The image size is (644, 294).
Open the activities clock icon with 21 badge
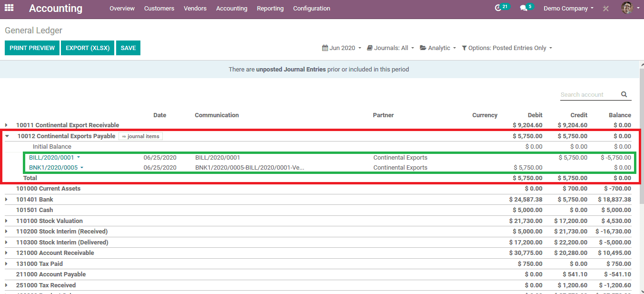coord(502,8)
